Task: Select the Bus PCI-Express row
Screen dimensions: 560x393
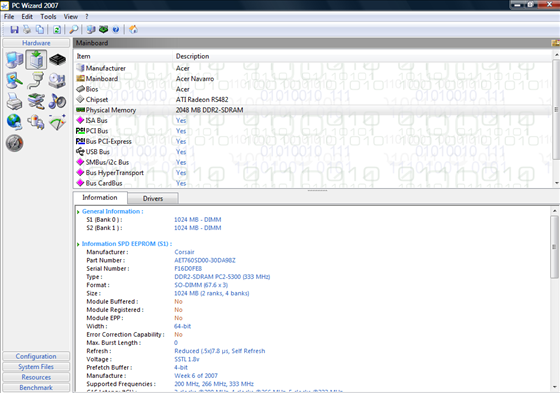Action: [x=313, y=141]
